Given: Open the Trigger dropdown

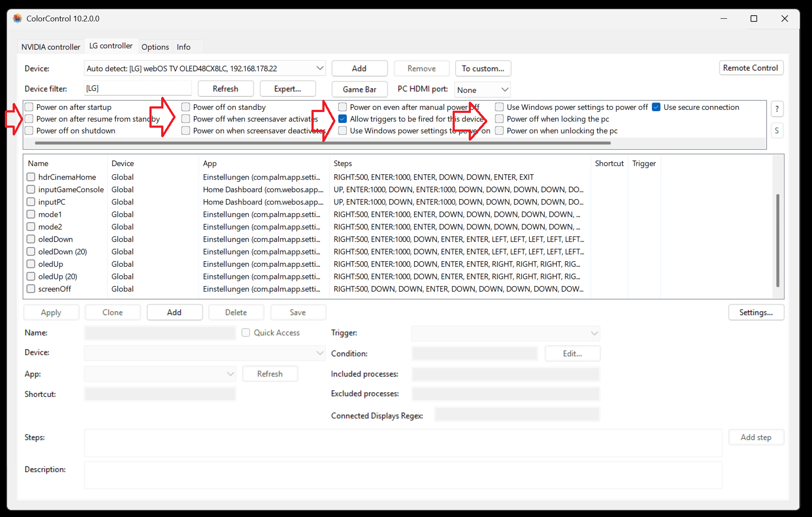Looking at the screenshot, I should tap(506, 333).
